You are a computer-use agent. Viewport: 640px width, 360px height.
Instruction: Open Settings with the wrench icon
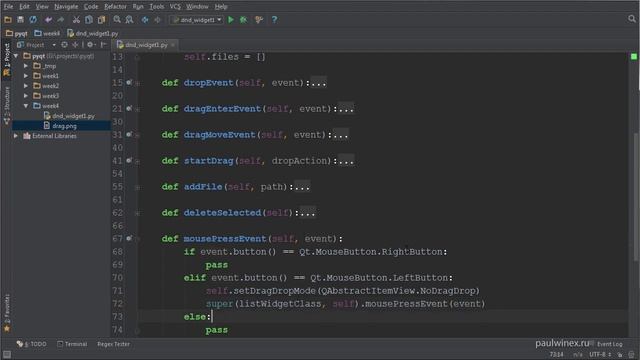pos(259,20)
